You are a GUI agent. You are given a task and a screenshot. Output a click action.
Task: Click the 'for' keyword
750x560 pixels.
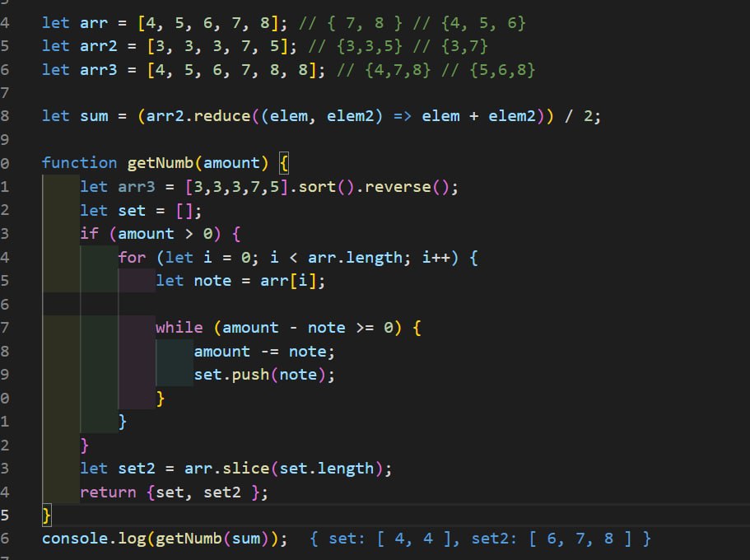click(132, 258)
